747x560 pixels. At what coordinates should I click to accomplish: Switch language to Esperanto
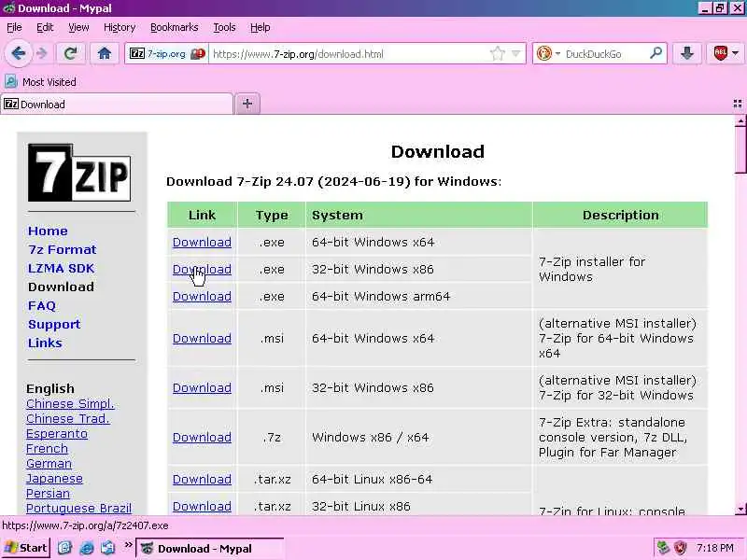(57, 434)
